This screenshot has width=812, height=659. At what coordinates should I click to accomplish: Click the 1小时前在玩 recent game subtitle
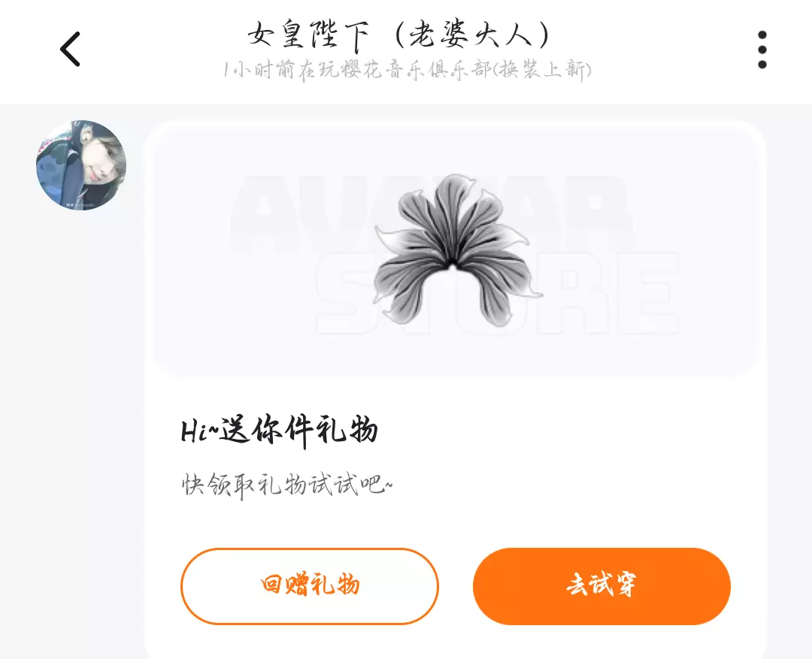(407, 69)
